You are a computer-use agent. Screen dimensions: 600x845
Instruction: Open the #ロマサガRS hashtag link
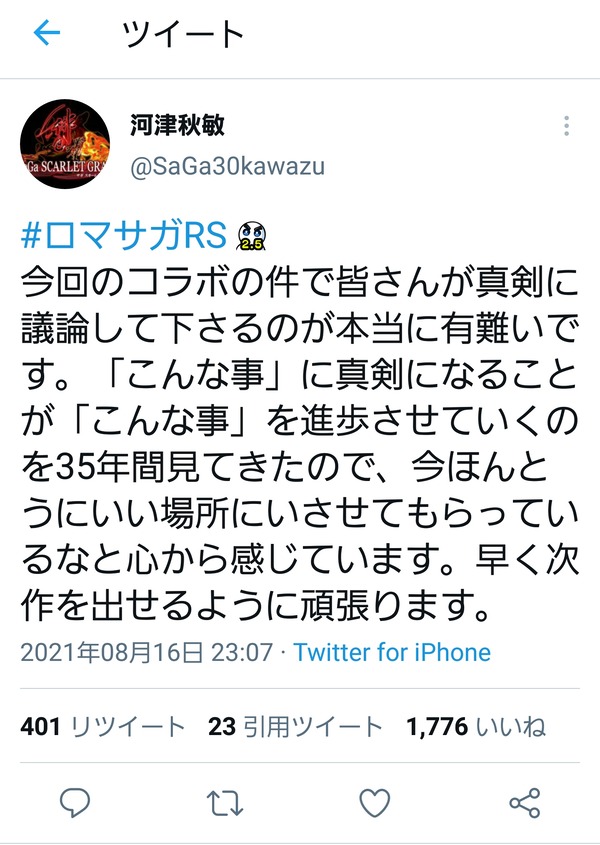pos(124,236)
